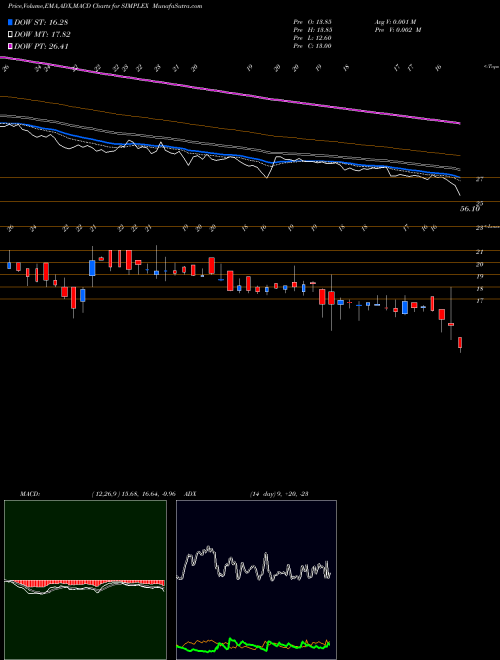Select the 'DOW ST: 16.28' legend text
This screenshot has width=500, height=660.
[x=41, y=22]
